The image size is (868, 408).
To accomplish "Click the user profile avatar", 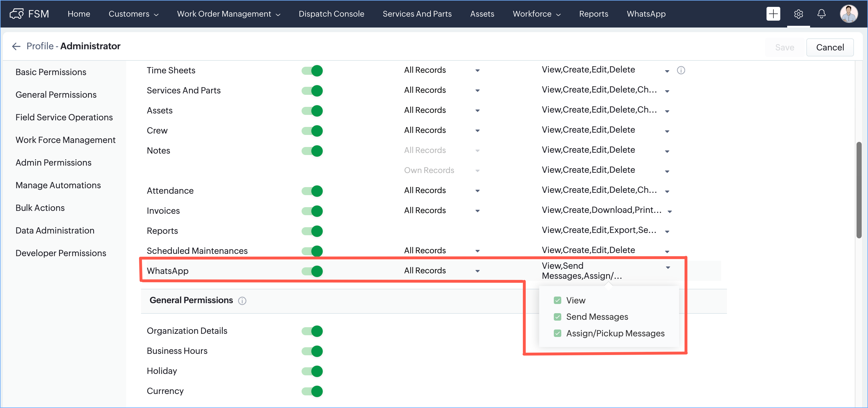I will [x=848, y=14].
